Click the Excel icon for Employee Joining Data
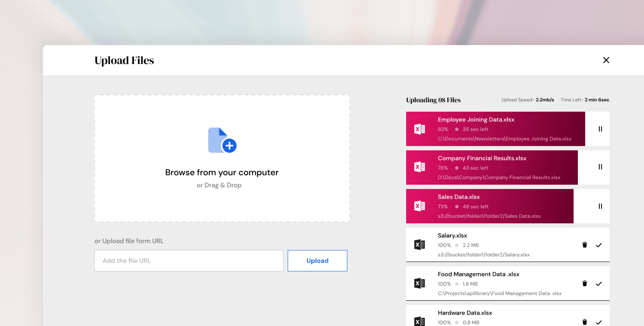This screenshot has width=644, height=326. tap(419, 129)
